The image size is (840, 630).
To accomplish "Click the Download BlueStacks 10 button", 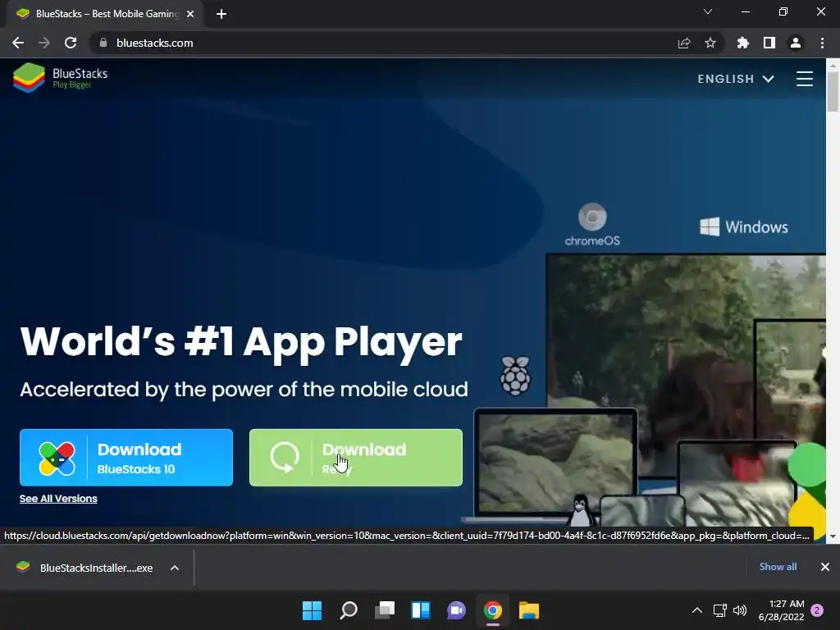I will (x=126, y=458).
